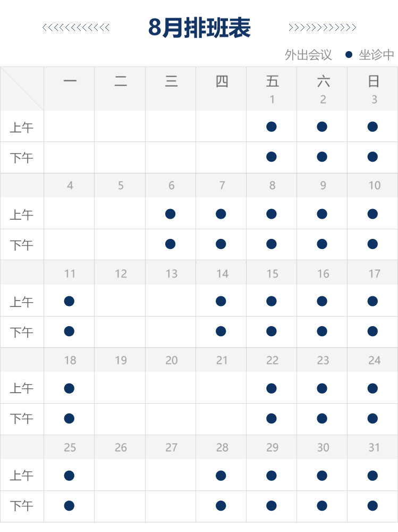Screen dimensions: 398x532
Task: Select the afternoon dot for Sunday the 3rd
Action: coord(372,157)
